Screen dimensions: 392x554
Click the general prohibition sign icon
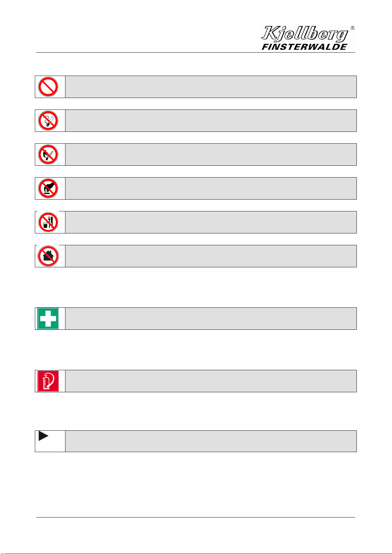(x=48, y=87)
